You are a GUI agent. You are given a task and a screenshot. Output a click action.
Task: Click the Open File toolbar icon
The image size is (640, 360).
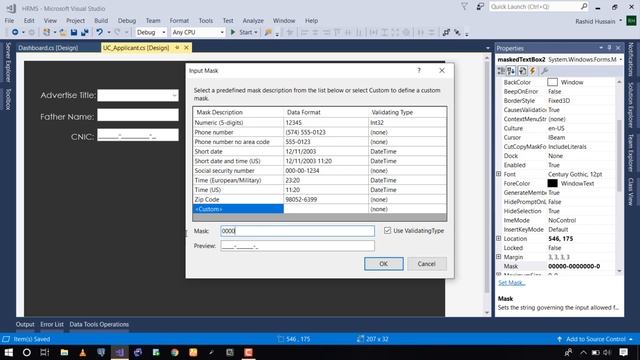tap(63, 32)
